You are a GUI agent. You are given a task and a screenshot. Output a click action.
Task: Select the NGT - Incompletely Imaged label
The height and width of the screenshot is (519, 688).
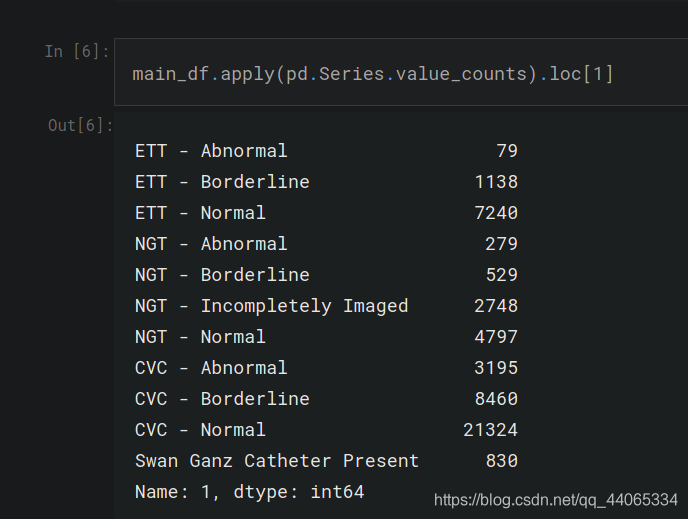click(x=272, y=306)
